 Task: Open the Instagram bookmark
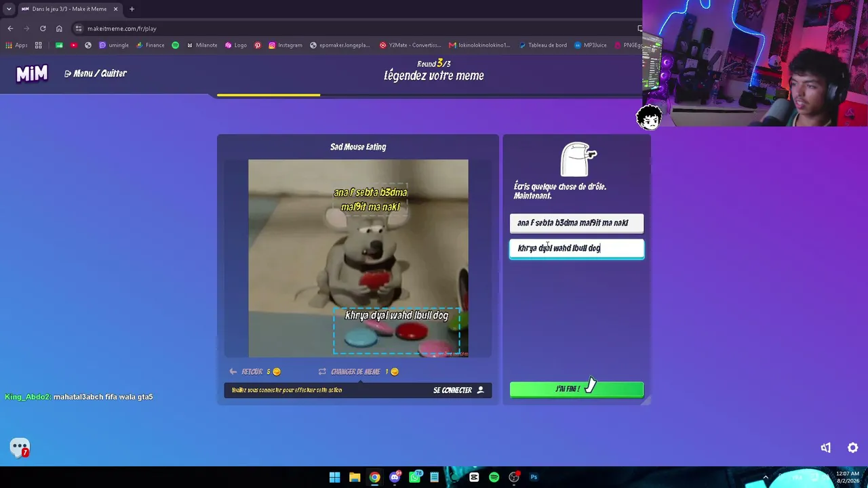(x=285, y=45)
